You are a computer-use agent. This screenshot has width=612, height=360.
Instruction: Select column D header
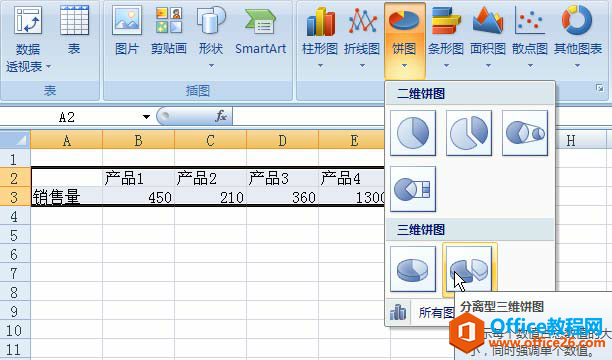click(282, 140)
